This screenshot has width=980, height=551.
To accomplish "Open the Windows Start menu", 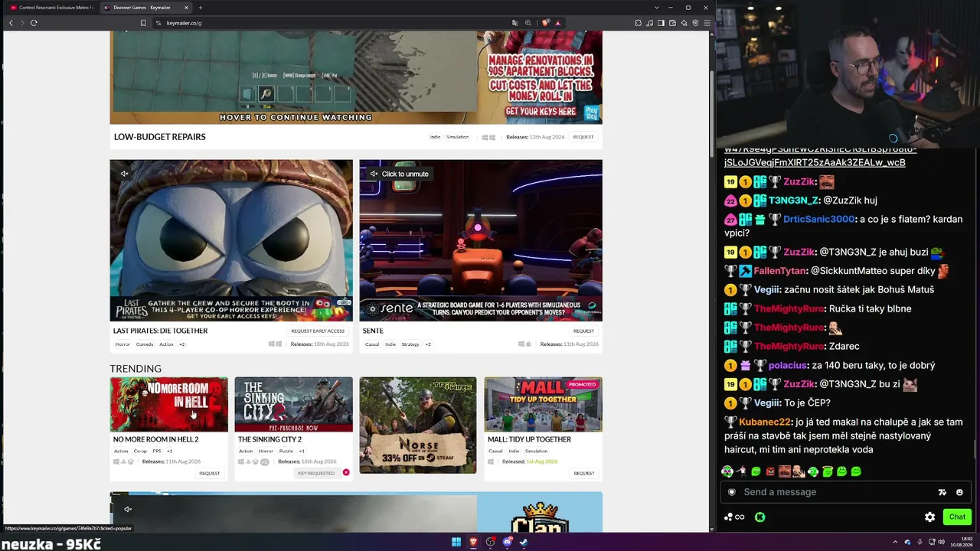I will tap(456, 542).
